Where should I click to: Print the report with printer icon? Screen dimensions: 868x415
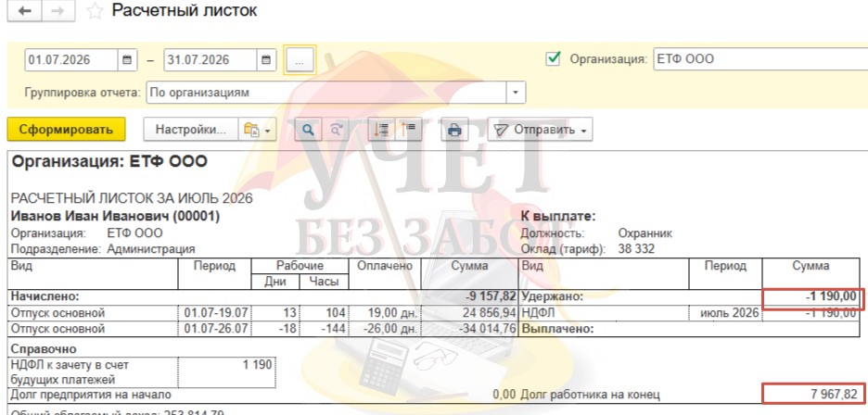click(454, 130)
